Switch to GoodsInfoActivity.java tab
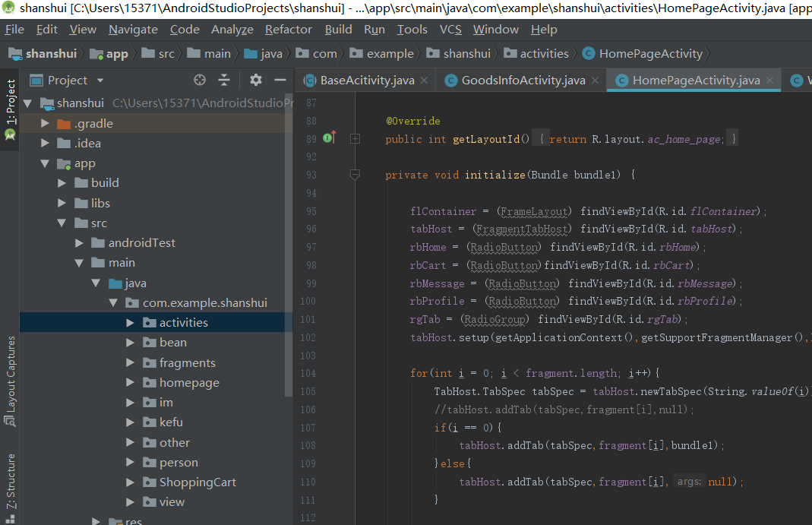This screenshot has height=525, width=812. (x=523, y=81)
